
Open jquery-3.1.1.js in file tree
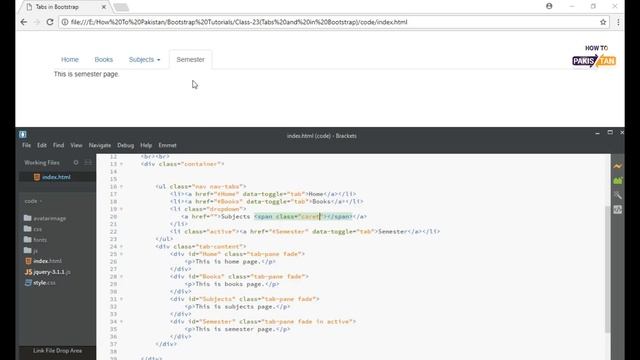coord(48,272)
